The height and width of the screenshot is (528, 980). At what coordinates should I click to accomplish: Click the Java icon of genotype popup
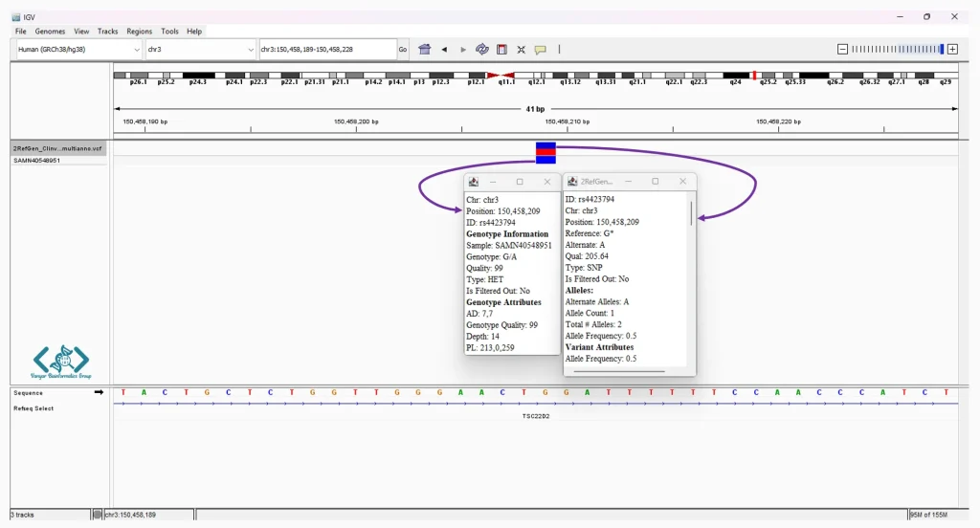point(473,182)
